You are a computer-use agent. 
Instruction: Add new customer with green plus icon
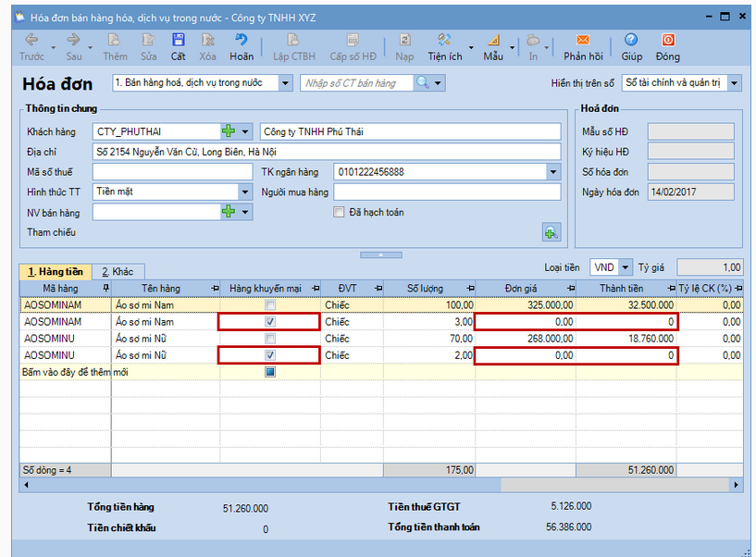tap(228, 131)
